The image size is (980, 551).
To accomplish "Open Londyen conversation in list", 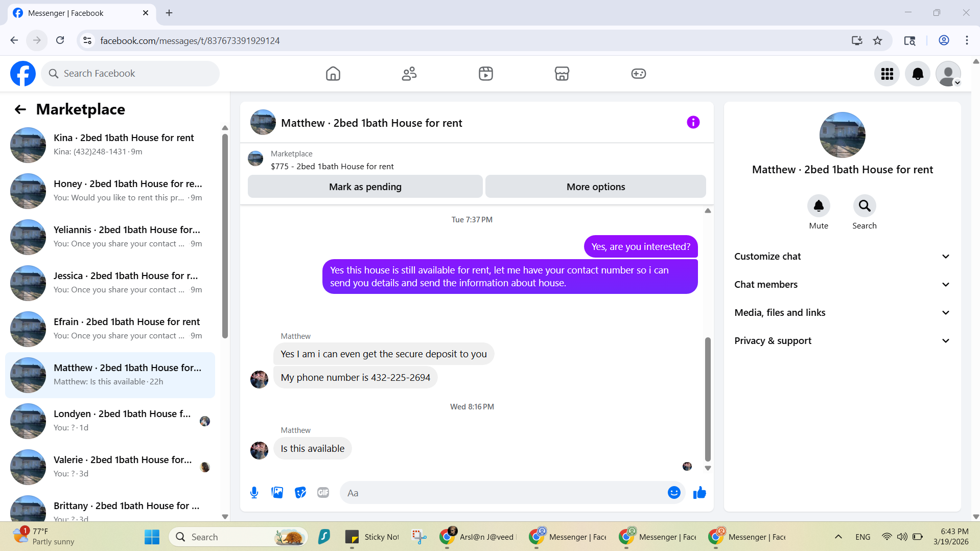I will [x=110, y=421].
